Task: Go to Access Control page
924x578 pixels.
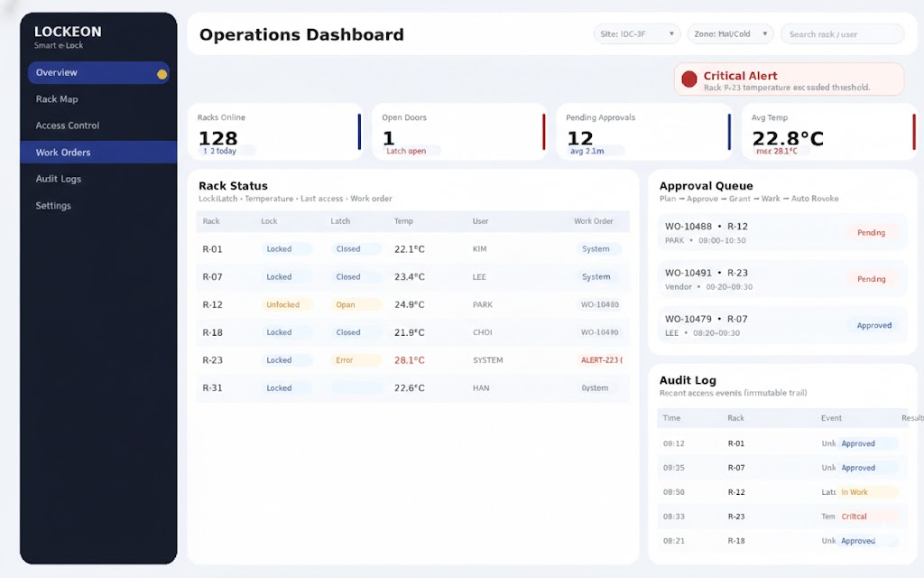Action: 68,126
